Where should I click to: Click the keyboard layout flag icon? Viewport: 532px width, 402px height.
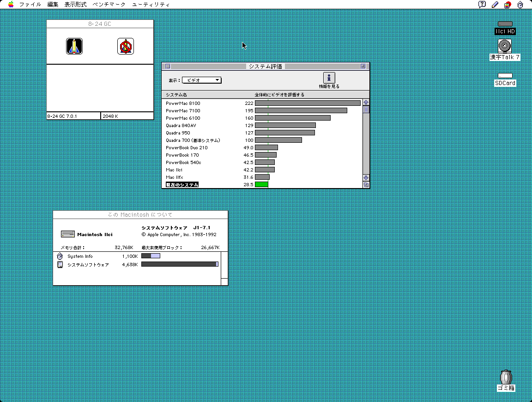(508, 5)
